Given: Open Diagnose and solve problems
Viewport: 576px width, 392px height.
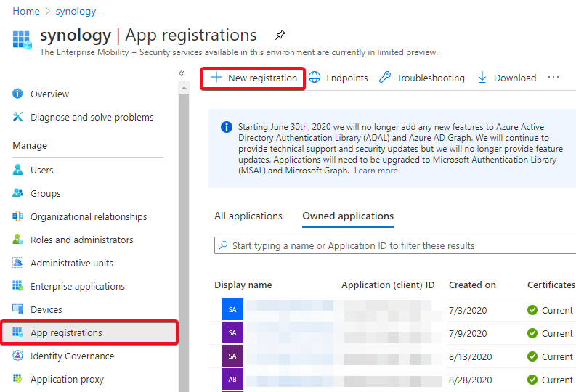Looking at the screenshot, I should pyautogui.click(x=92, y=117).
